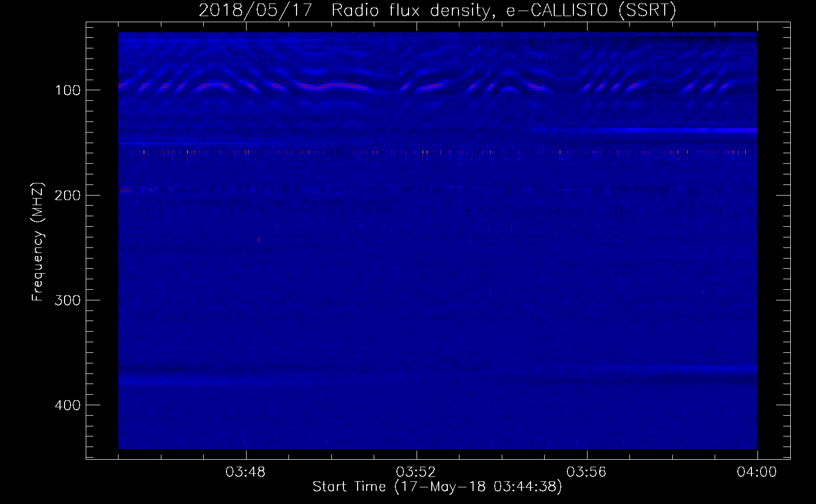
Task: Click the 03:52 time tick label
Action: click(416, 472)
